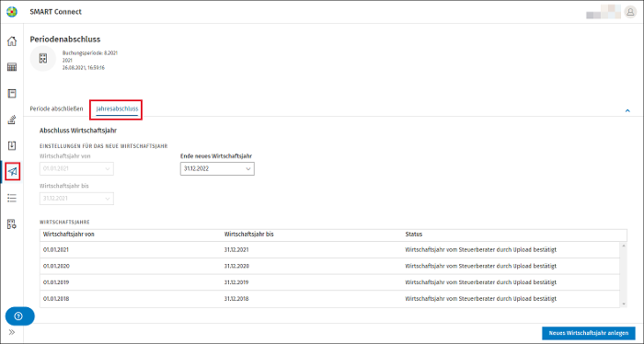Click the 31.12.2020 table cell
Screen dimensions: 644x344
tap(236, 266)
